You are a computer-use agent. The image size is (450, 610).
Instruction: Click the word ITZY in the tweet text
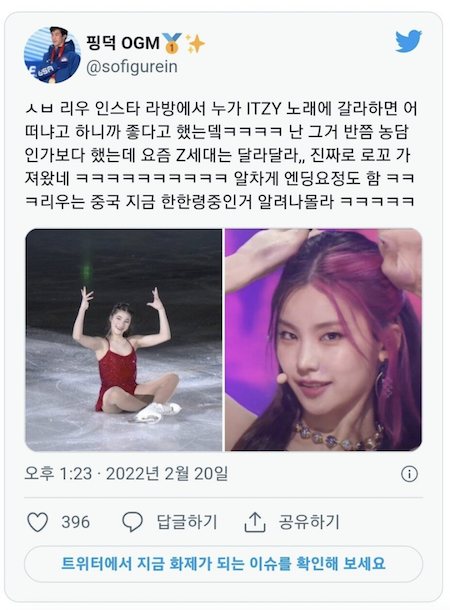(x=264, y=109)
